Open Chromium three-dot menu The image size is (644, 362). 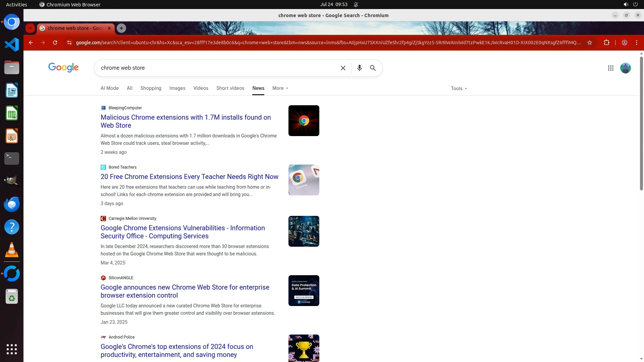pyautogui.click(x=636, y=43)
